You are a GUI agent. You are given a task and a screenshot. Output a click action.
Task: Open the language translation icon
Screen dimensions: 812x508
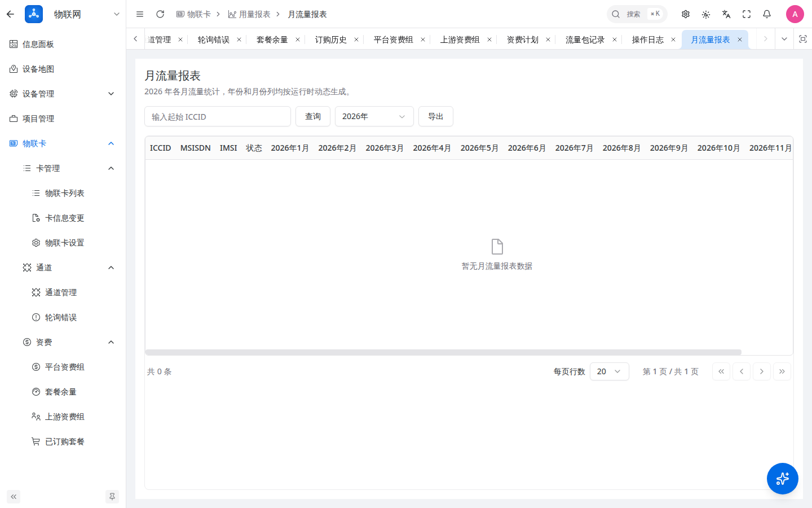pos(726,14)
